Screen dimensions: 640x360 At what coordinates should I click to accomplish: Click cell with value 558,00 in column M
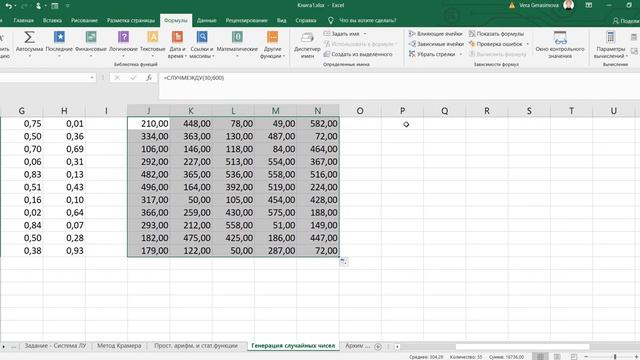tap(276, 174)
